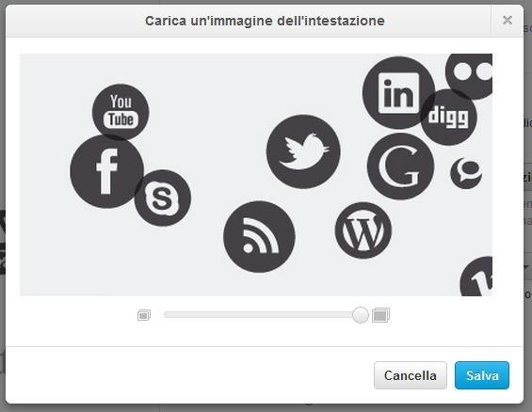Viewport: 532px width, 412px height.
Task: Click the LinkedIn logo circle
Action: click(398, 92)
